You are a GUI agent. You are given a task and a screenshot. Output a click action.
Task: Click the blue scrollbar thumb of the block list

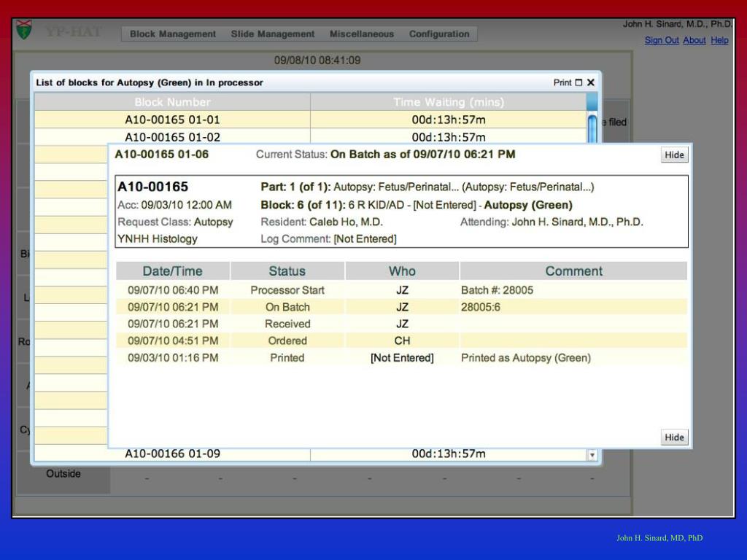(592, 128)
